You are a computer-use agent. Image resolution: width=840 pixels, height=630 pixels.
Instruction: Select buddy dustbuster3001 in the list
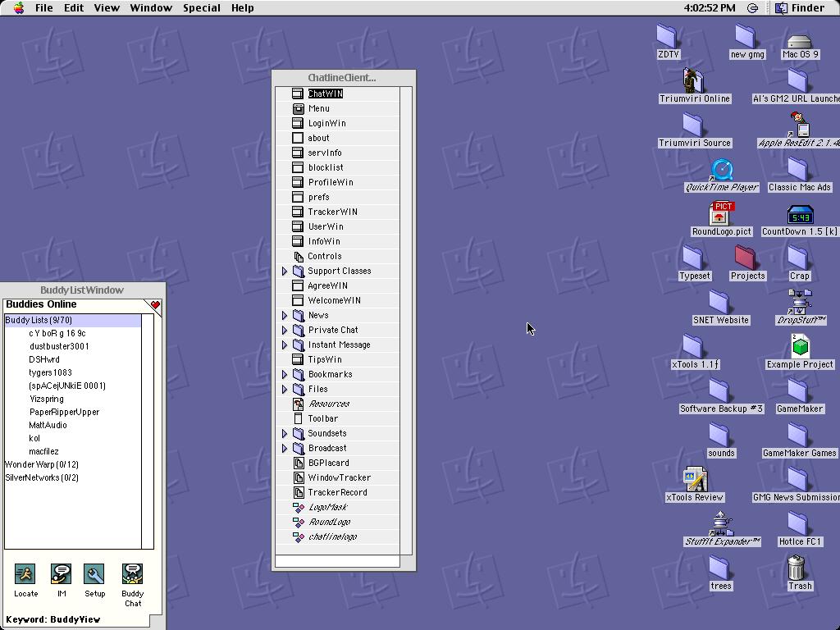pos(59,346)
